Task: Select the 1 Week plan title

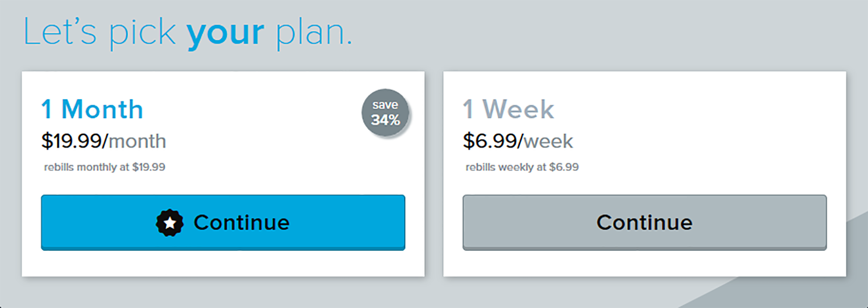Action: (x=509, y=109)
